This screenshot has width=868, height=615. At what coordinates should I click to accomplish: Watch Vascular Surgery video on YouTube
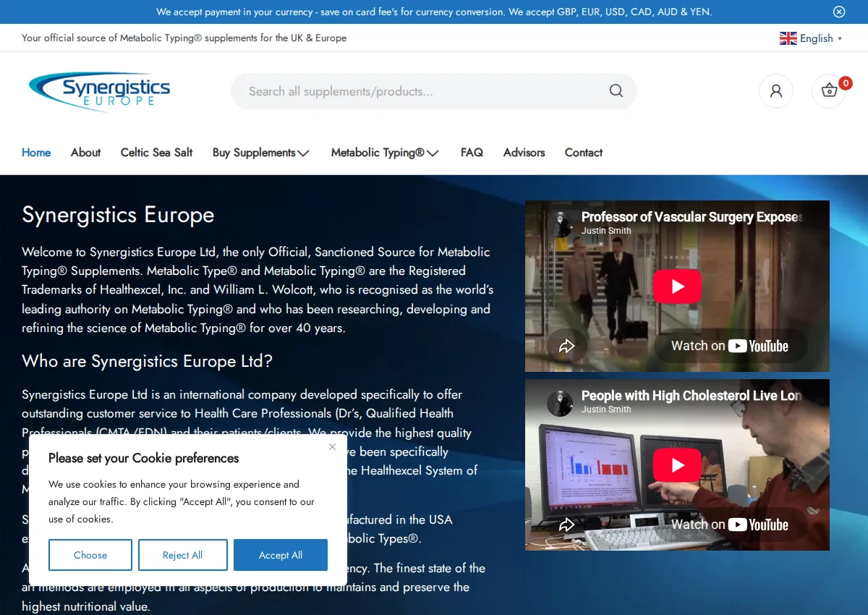click(730, 346)
